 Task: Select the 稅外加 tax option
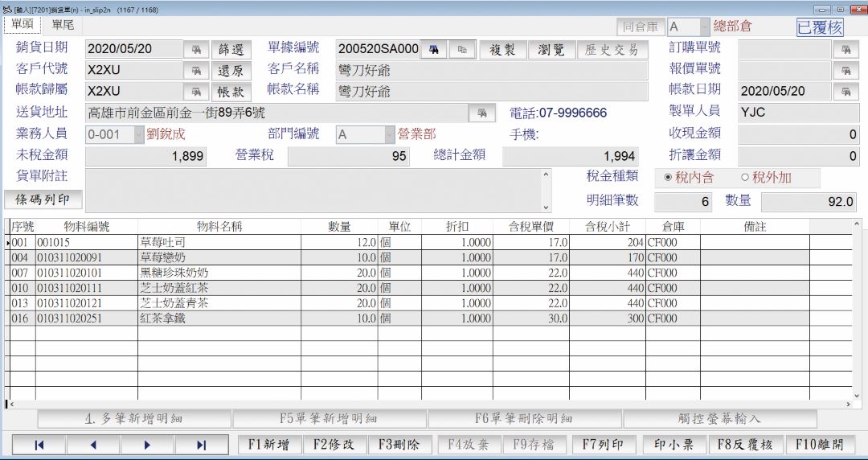tap(766, 178)
